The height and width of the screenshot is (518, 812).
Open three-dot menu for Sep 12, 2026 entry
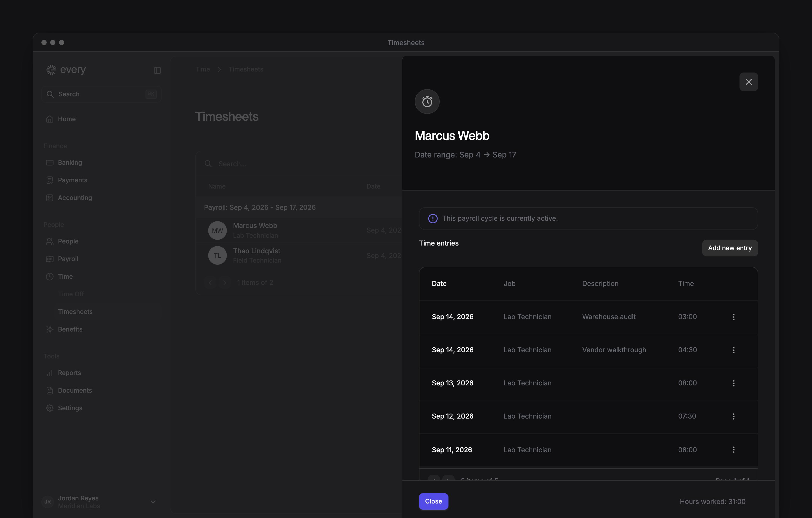tap(734, 416)
